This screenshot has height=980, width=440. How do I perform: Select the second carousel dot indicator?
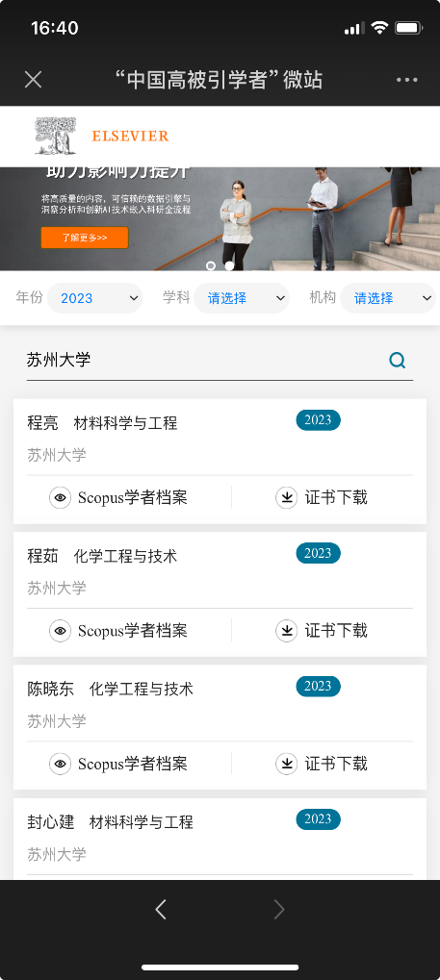click(x=229, y=265)
